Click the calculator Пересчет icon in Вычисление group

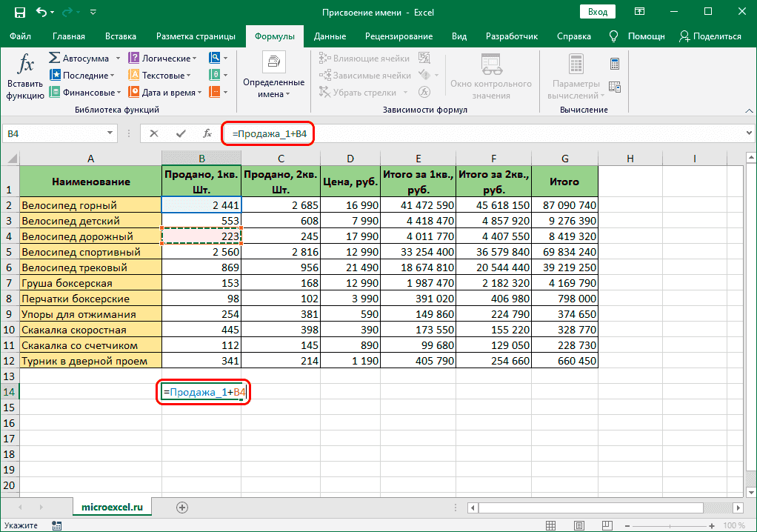615,64
